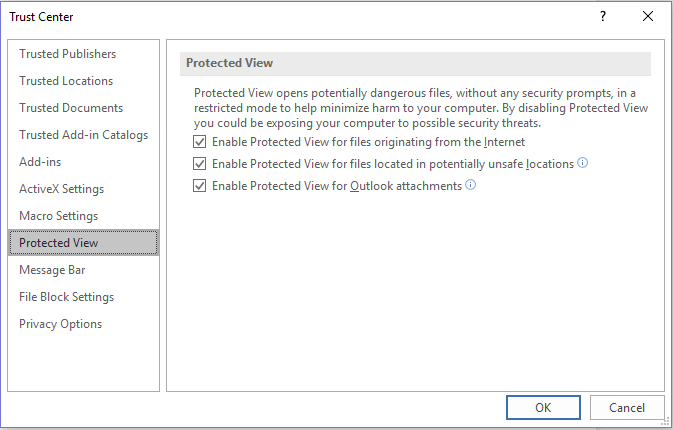The width and height of the screenshot is (673, 430).
Task: Go to Trusted Add-in Catalogs
Action: pyautogui.click(x=83, y=135)
